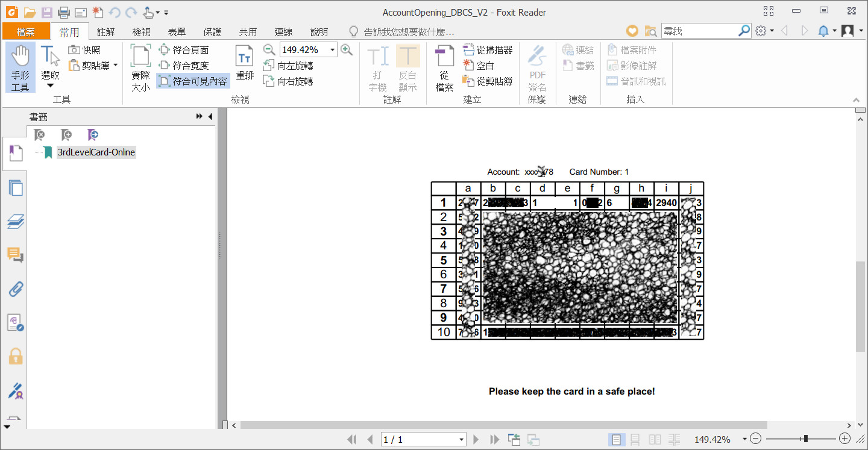
Task: Select the 3rdLevelCard-Online bookmark
Action: tap(96, 152)
